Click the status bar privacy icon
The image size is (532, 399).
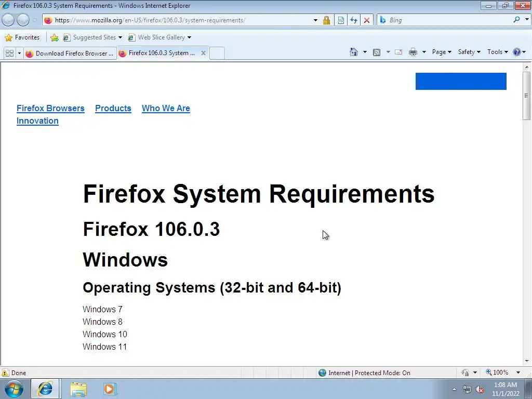(465, 373)
